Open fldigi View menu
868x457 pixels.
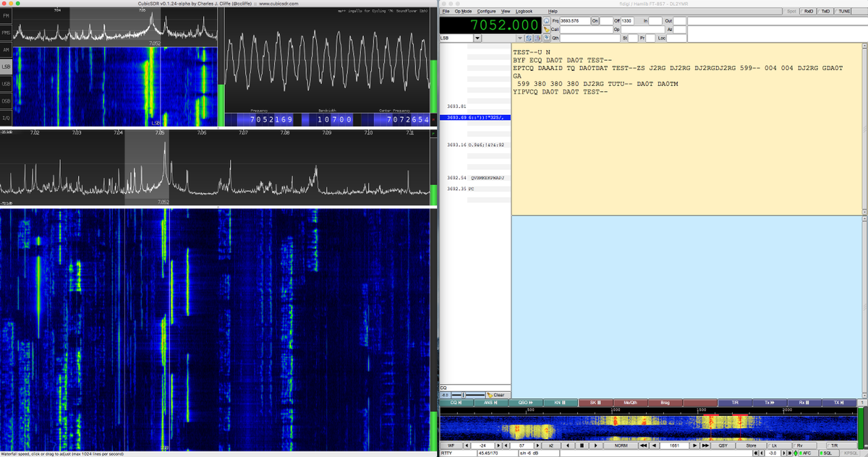(x=506, y=12)
